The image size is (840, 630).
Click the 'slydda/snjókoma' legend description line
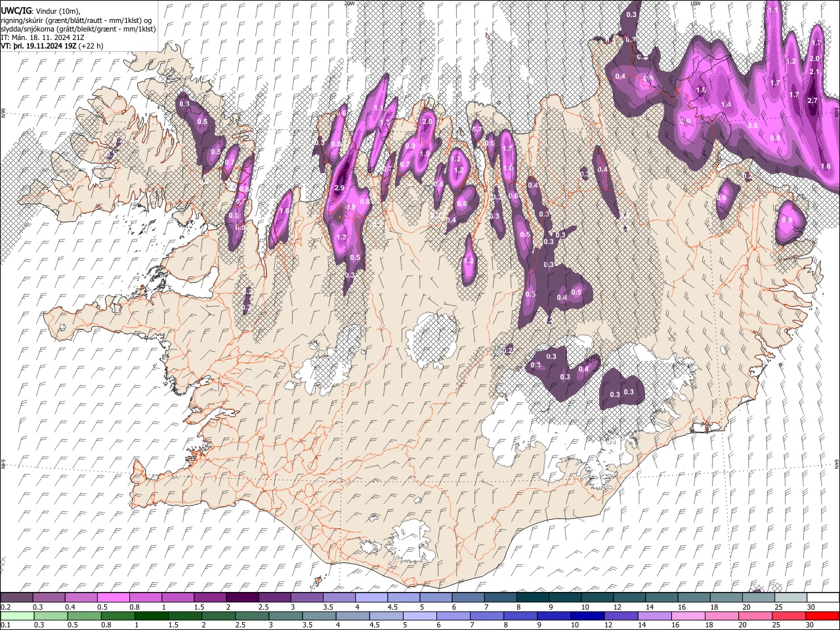tap(79, 29)
